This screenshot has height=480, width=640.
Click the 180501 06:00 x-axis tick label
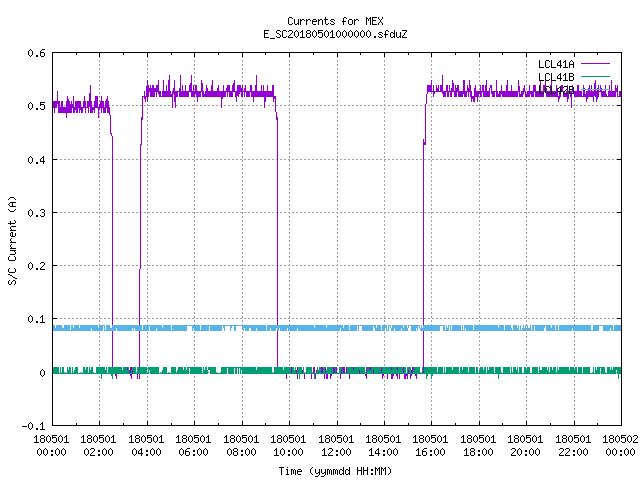(x=193, y=446)
